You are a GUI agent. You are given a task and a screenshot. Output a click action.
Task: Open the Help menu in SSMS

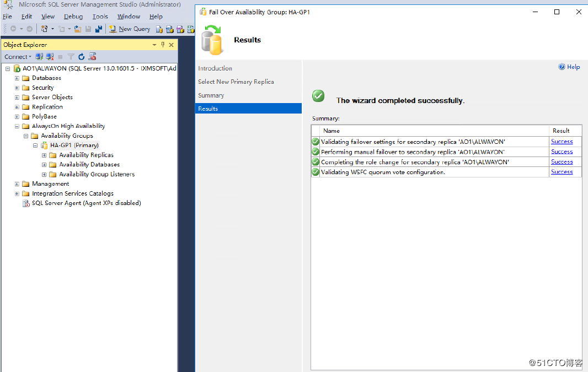click(156, 17)
